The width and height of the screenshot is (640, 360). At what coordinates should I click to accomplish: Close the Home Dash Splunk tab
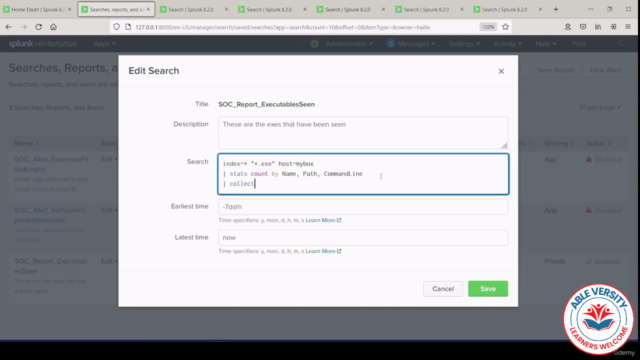tap(69, 9)
